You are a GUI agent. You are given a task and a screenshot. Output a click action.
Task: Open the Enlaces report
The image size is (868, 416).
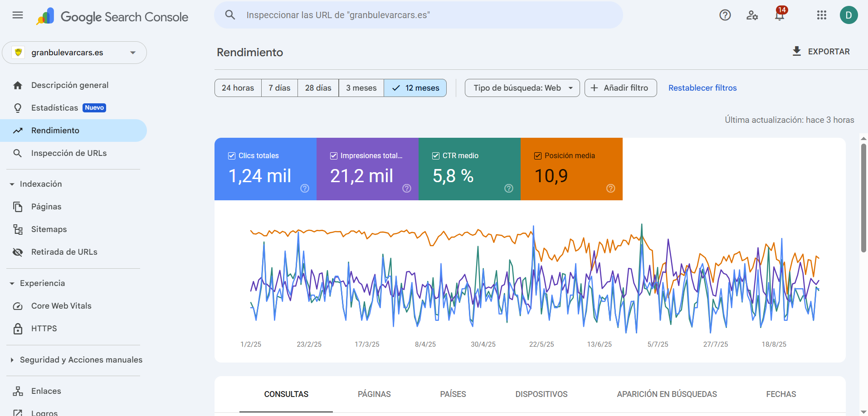46,391
